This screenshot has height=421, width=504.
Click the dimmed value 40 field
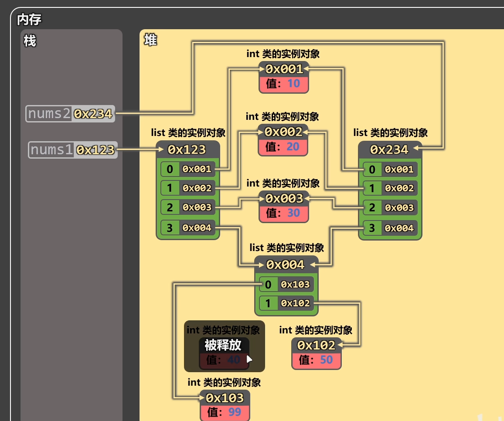point(224,360)
